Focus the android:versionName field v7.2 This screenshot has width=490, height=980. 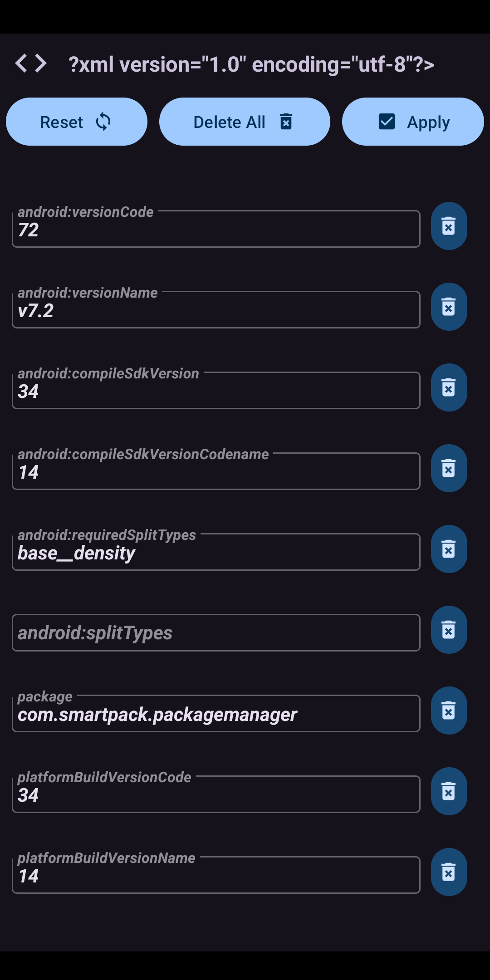pos(216,310)
